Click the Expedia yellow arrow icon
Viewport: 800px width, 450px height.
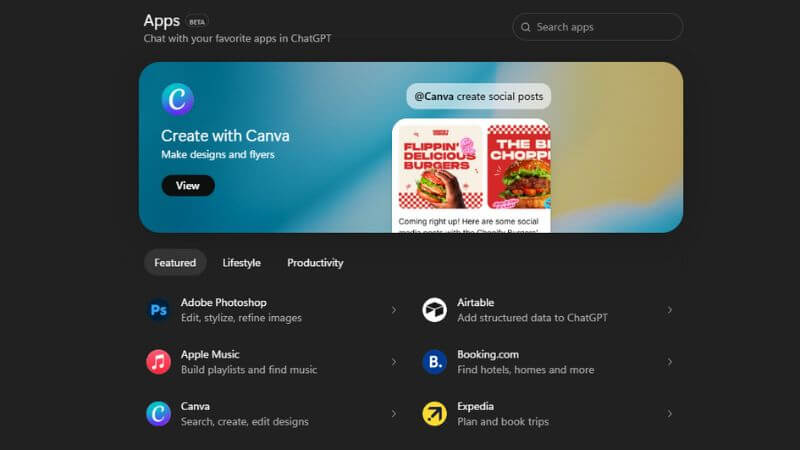point(435,414)
